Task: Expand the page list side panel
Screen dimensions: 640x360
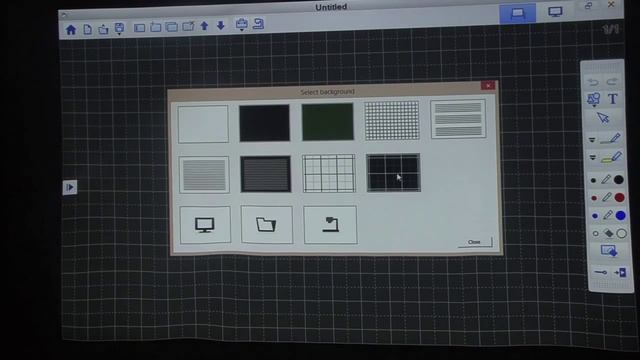Action: [70, 187]
